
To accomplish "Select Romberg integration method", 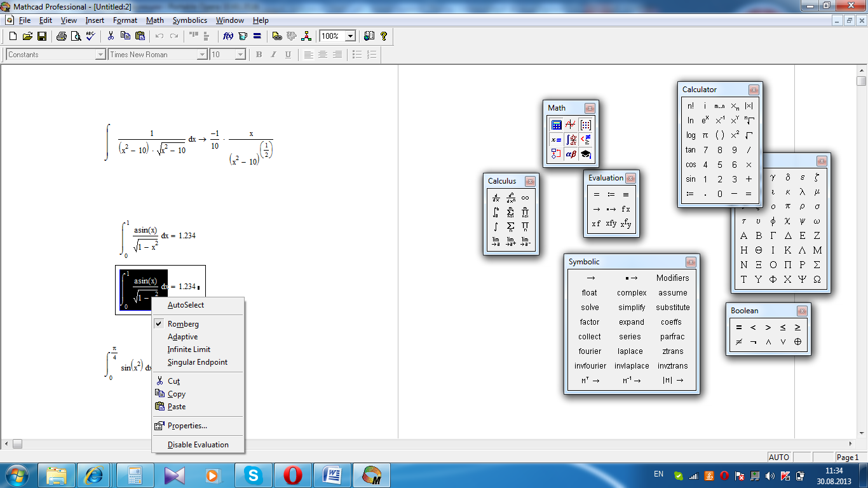I will [198, 324].
